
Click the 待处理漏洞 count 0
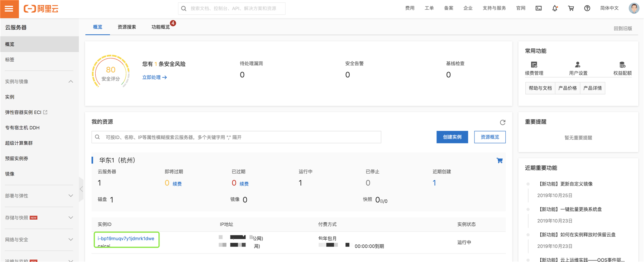[x=242, y=75]
